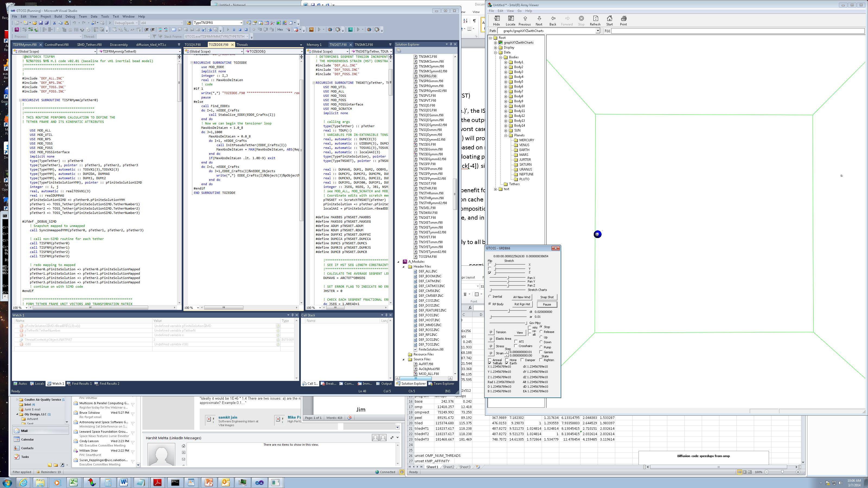Image resolution: width=868 pixels, height=488 pixels.
Task: Select the Inertial radio button
Action: tap(490, 296)
